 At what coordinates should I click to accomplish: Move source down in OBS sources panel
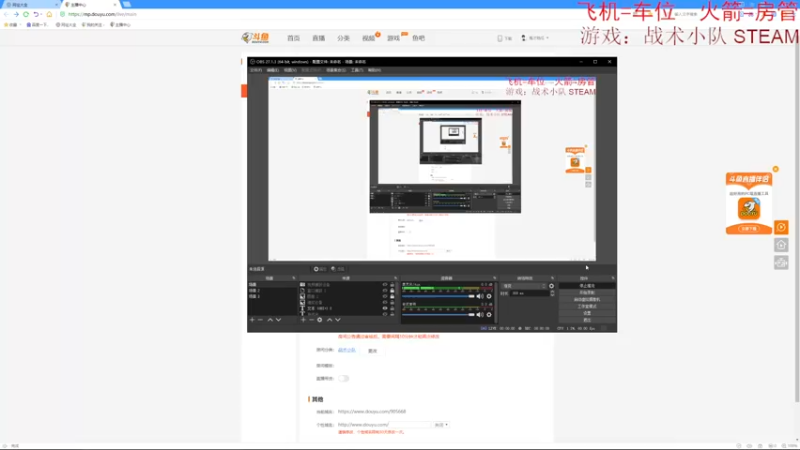point(338,320)
